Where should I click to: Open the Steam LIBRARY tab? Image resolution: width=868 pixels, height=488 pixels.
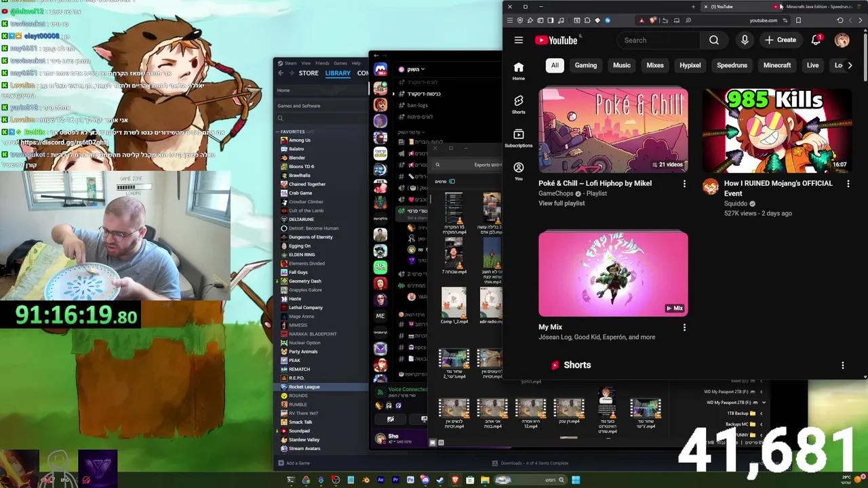coord(338,73)
